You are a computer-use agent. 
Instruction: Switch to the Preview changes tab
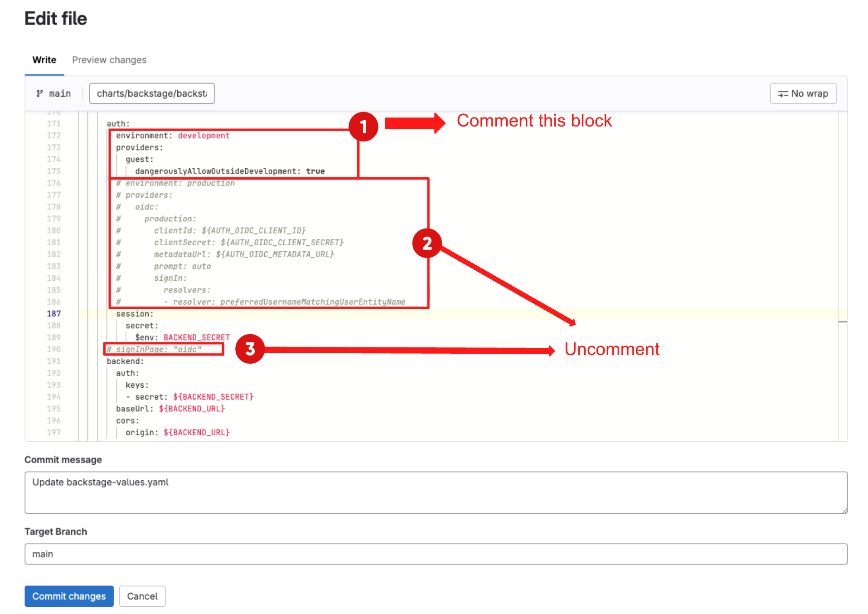tap(109, 59)
